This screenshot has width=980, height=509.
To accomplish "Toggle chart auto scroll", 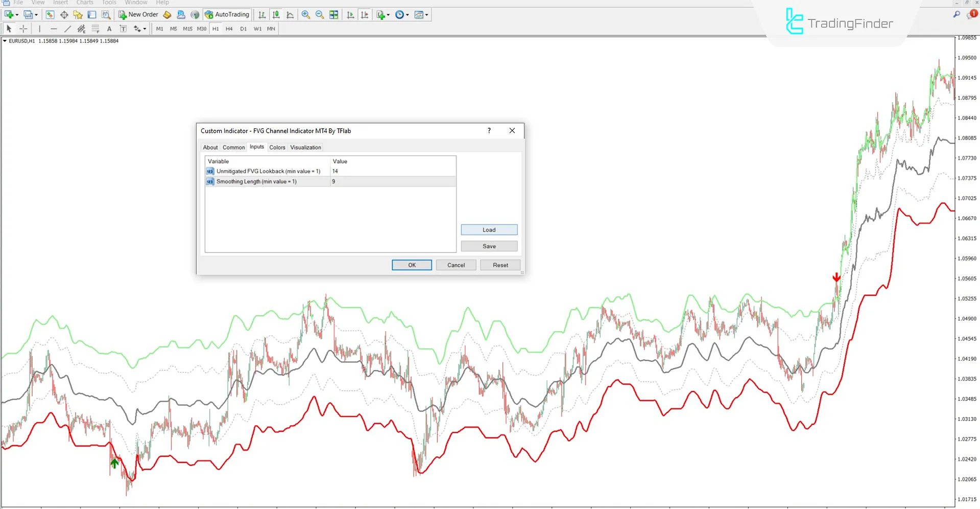I will [350, 14].
